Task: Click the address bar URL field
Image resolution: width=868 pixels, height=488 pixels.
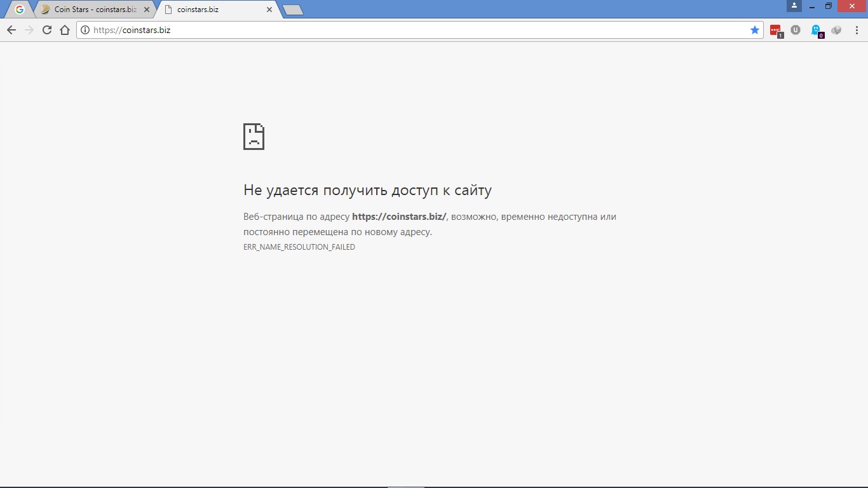Action: click(x=413, y=30)
